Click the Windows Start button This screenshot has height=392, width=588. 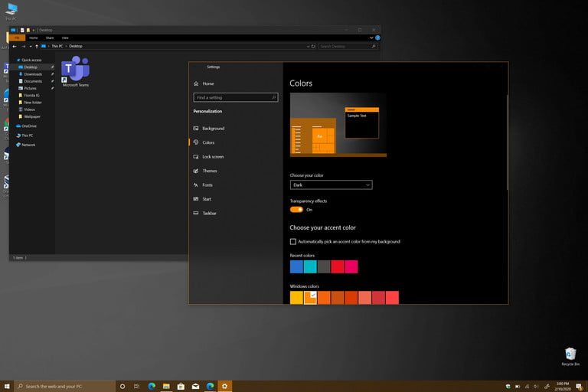coord(7,386)
